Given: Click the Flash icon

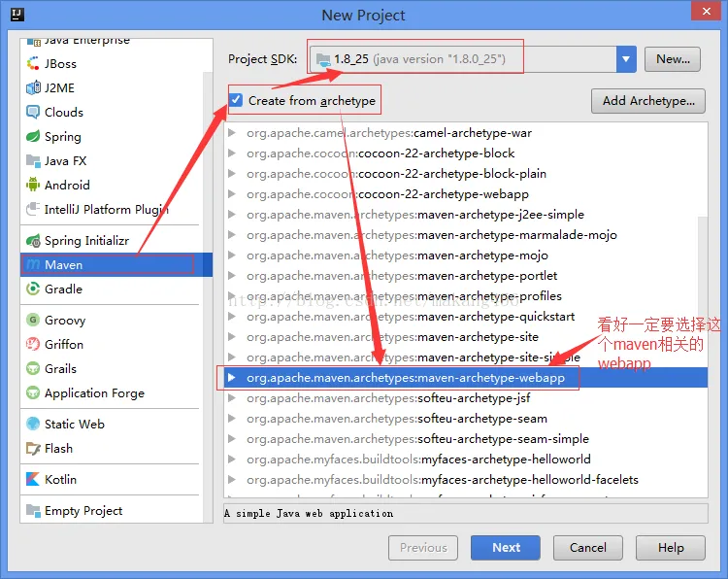Looking at the screenshot, I should pos(33,448).
